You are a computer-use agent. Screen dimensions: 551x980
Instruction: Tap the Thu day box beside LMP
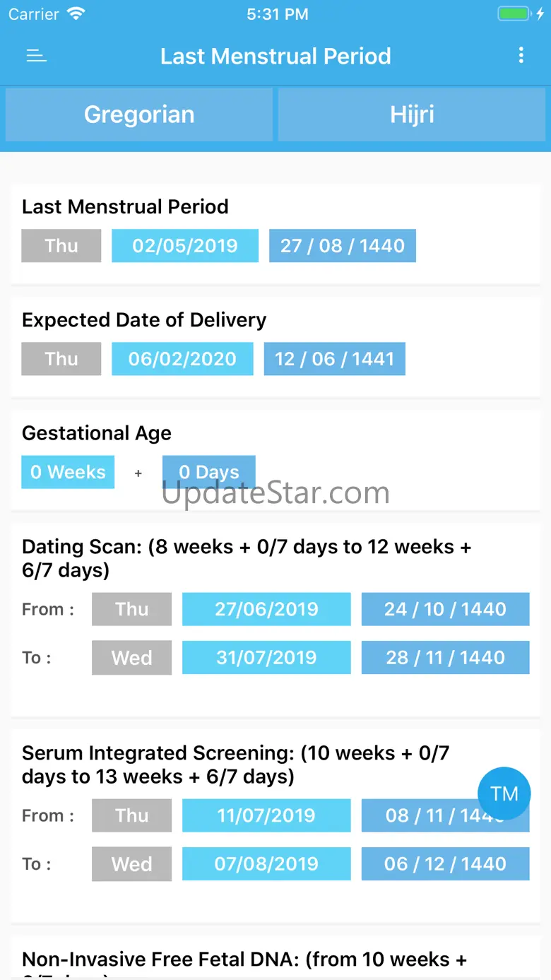[61, 246]
